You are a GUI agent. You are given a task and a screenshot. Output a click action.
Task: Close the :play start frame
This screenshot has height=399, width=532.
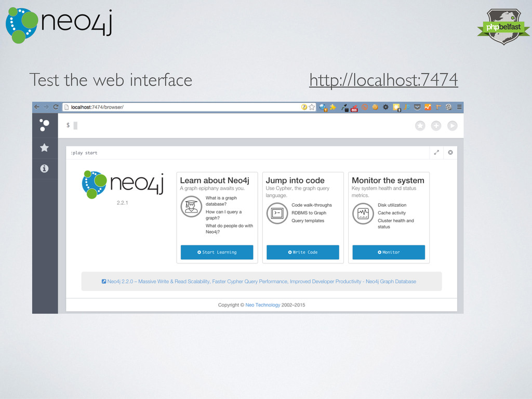point(450,153)
